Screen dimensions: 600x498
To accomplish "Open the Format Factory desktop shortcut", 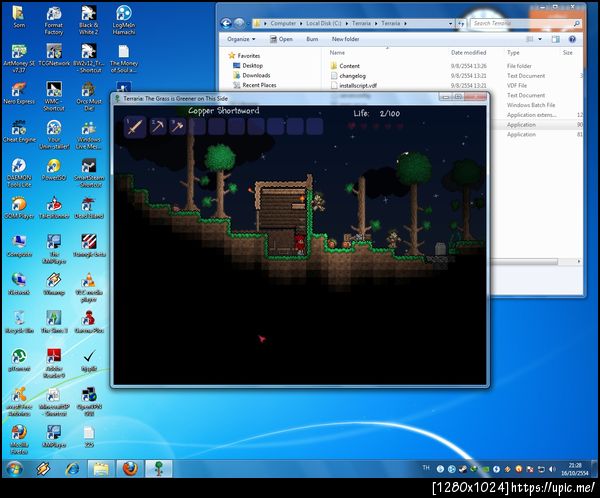I will coord(54,20).
